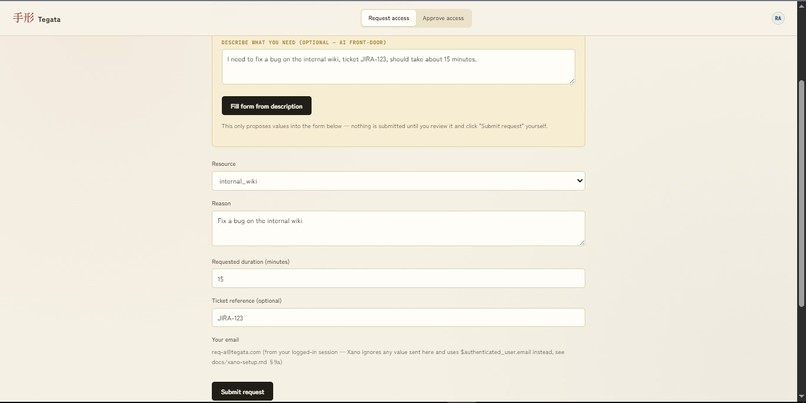Image resolution: width=806 pixels, height=403 pixels.
Task: Click the Resource field label
Action: (x=224, y=164)
